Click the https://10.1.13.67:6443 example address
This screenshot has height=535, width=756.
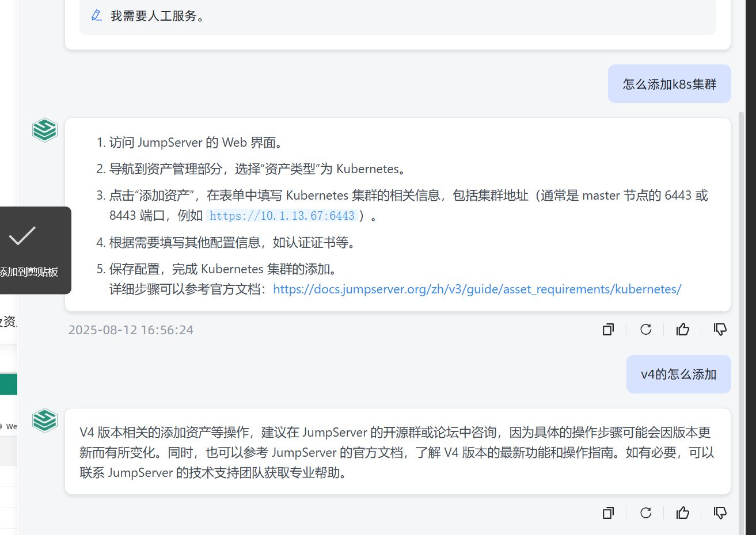click(282, 216)
